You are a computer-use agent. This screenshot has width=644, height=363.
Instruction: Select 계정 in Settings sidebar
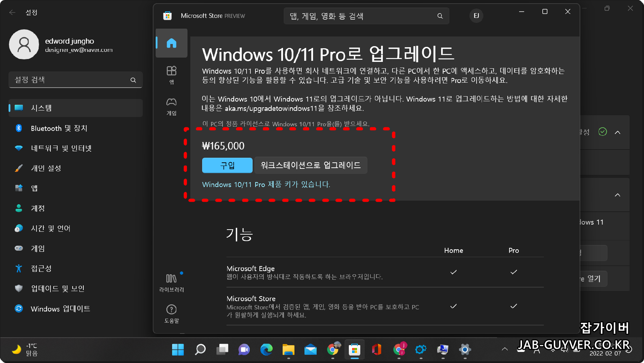[75, 208]
